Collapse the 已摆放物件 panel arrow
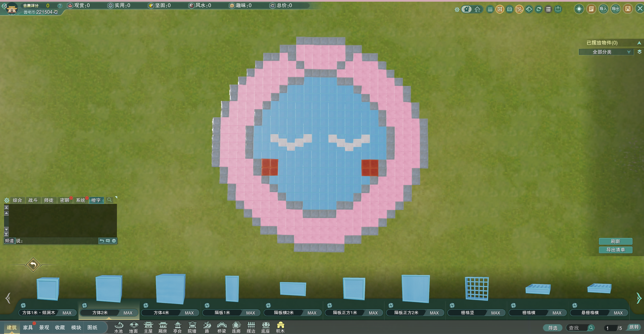 pos(639,43)
